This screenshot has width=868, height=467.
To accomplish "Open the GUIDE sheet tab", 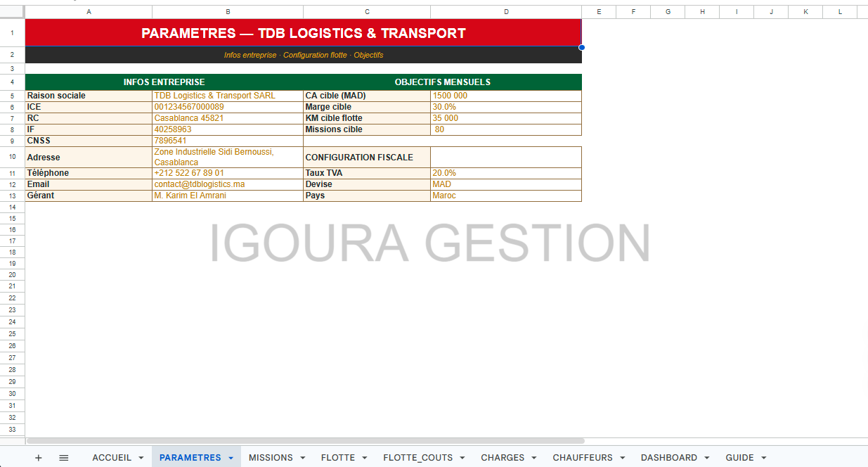I will point(739,457).
